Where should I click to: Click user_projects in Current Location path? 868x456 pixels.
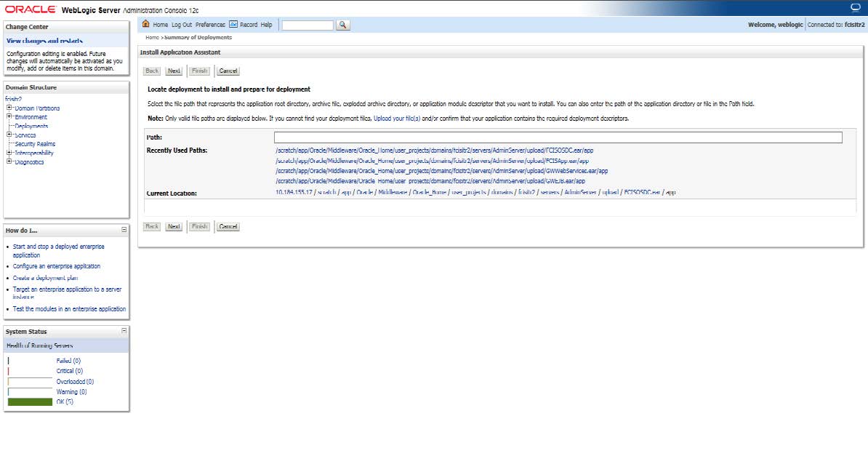[469, 192]
